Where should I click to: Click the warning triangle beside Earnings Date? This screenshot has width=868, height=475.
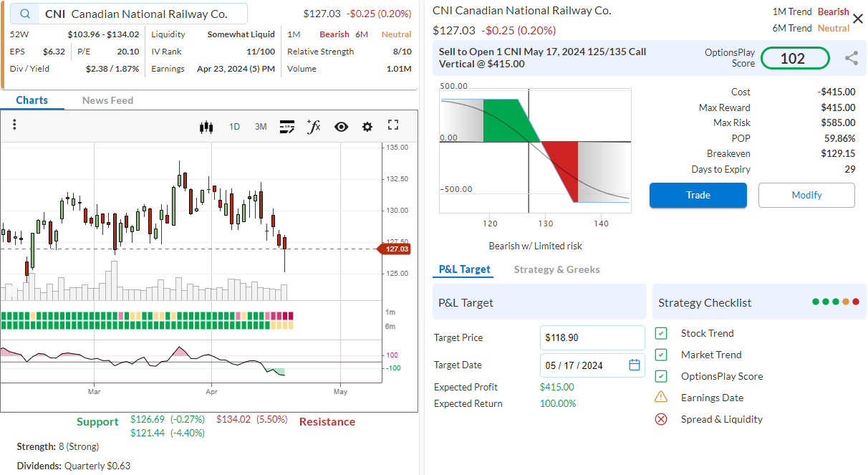661,397
